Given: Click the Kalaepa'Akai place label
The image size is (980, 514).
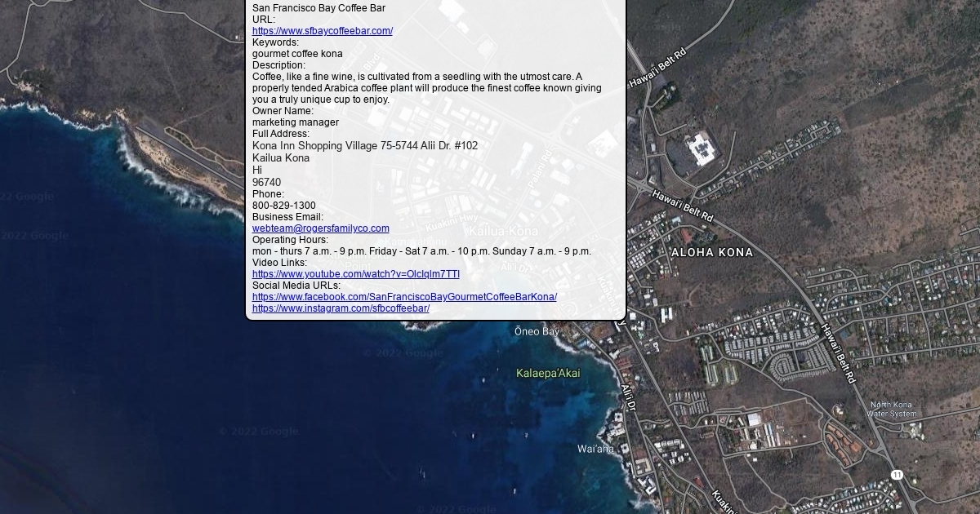Looking at the screenshot, I should tap(548, 374).
